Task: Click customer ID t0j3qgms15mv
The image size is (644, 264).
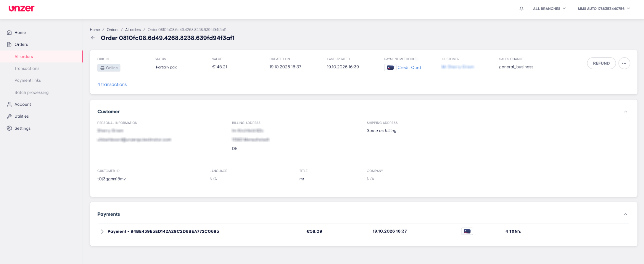Action: click(112, 179)
